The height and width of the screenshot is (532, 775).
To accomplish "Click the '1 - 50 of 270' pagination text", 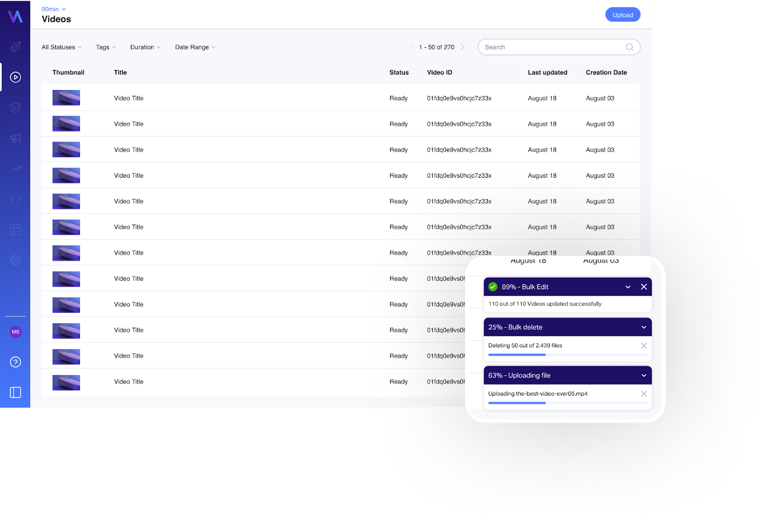I will pyautogui.click(x=437, y=47).
